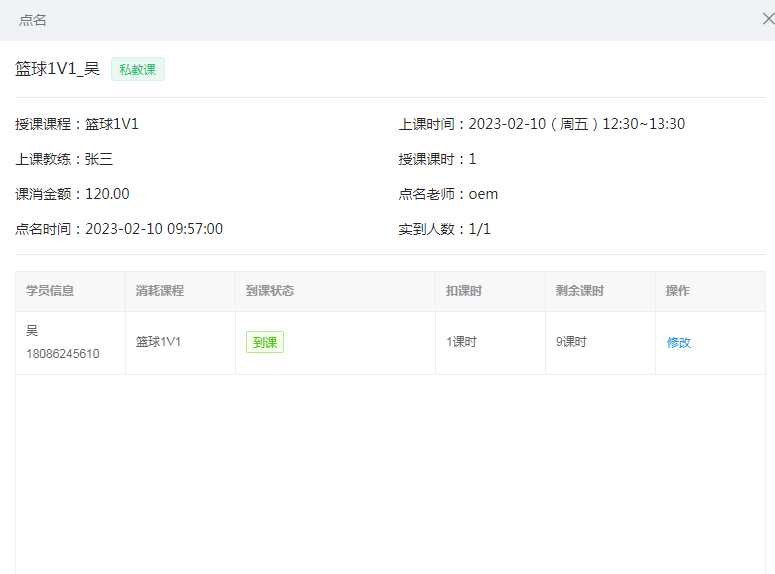This screenshot has height=574, width=775.
Task: Click the 课消金额 120.00 field
Action: [x=72, y=194]
